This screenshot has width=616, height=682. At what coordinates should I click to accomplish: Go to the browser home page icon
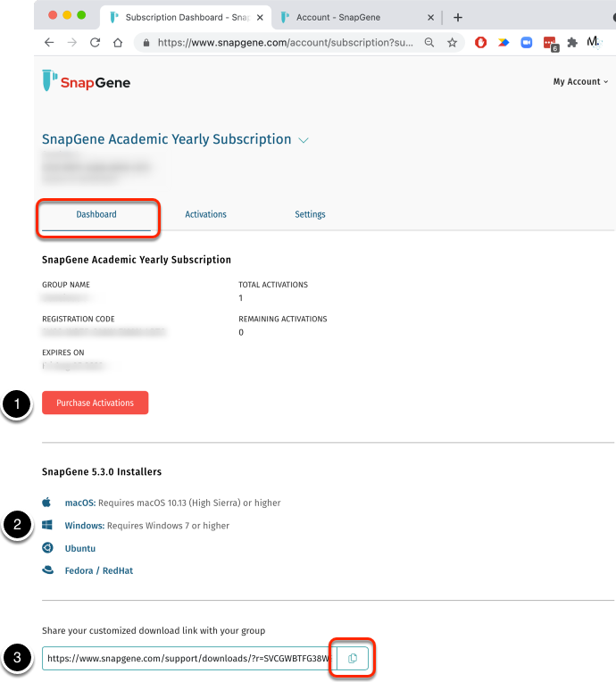pos(117,42)
